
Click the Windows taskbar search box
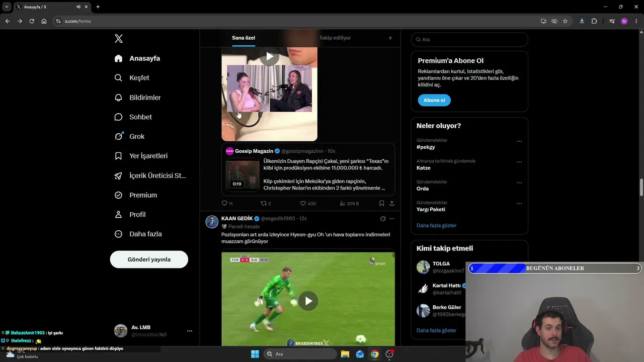pyautogui.click(x=300, y=354)
